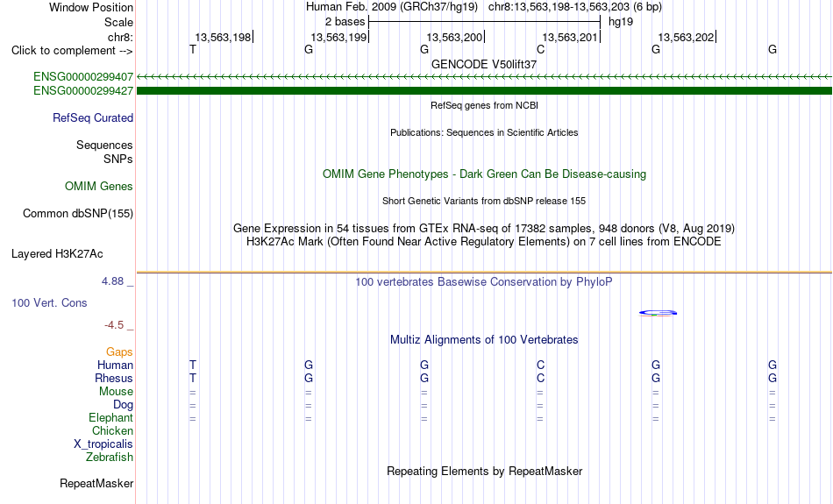833x504 pixels.
Task: Click the solid green ENSG00000299427 exon bar
Action: click(x=484, y=91)
